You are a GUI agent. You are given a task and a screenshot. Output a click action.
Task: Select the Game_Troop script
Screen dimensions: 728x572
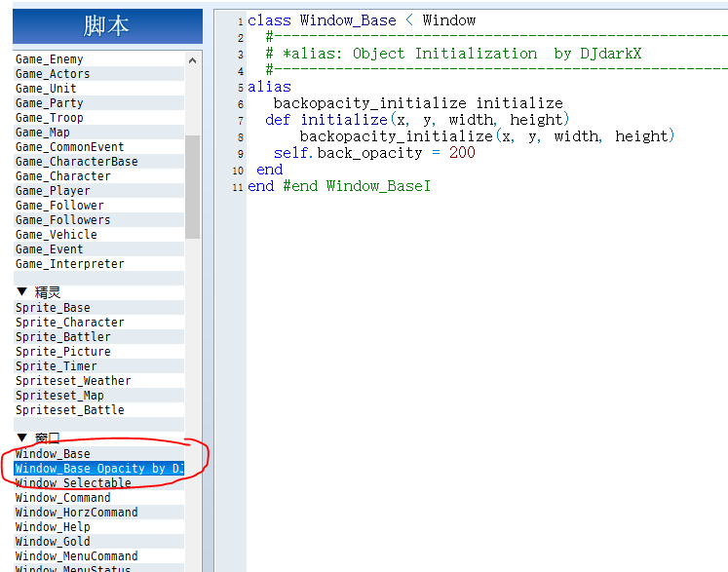[x=98, y=118]
